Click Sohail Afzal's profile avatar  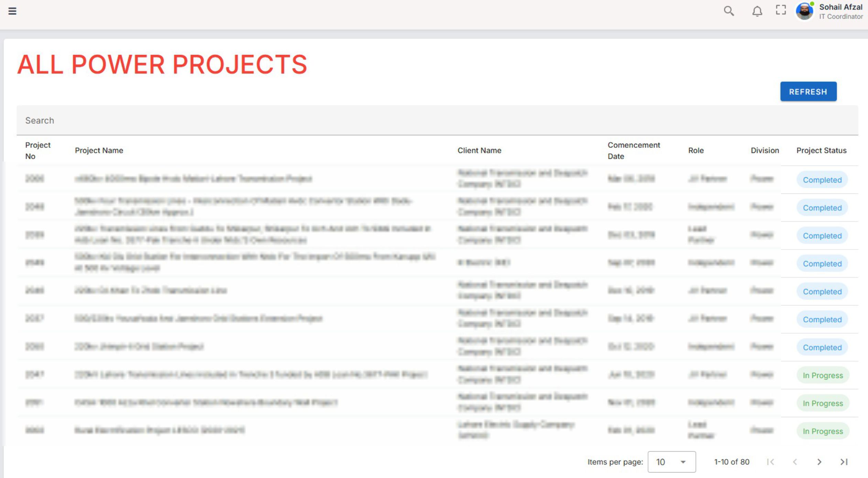click(804, 11)
